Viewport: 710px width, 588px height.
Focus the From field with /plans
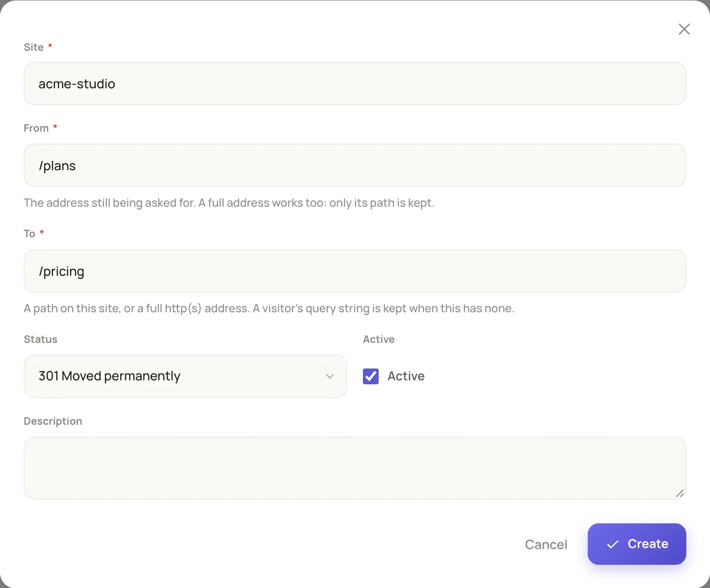click(355, 165)
